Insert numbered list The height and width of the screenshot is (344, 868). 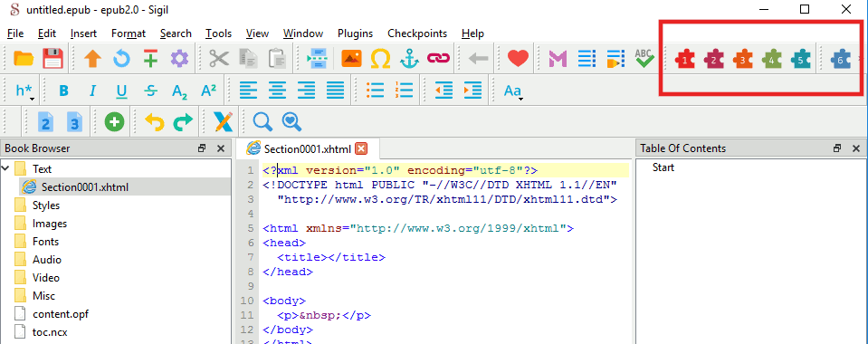click(x=404, y=91)
